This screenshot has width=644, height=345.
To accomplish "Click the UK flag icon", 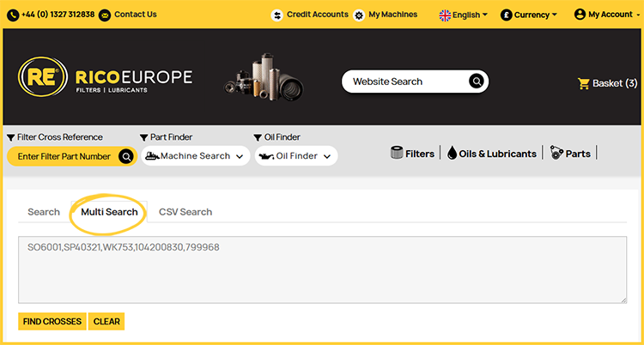I will point(445,15).
